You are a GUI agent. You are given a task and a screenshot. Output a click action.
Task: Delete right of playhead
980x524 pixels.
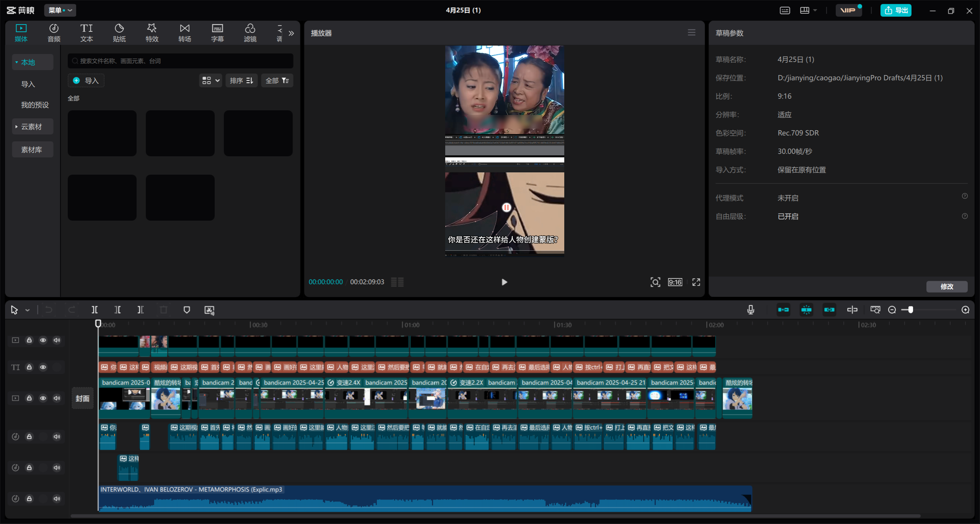tap(140, 310)
